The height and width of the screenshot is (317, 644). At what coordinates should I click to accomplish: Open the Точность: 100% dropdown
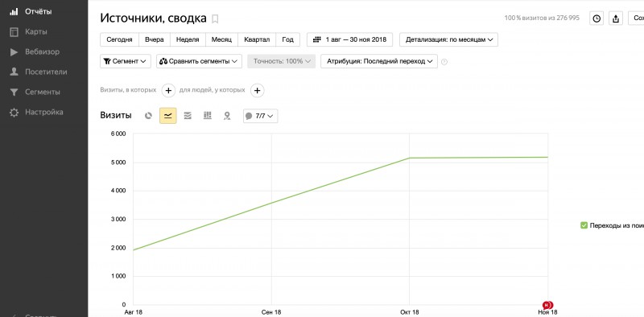tap(281, 61)
